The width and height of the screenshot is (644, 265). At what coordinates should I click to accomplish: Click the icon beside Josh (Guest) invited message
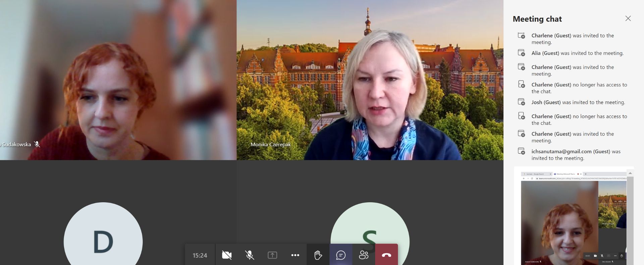coord(521,102)
